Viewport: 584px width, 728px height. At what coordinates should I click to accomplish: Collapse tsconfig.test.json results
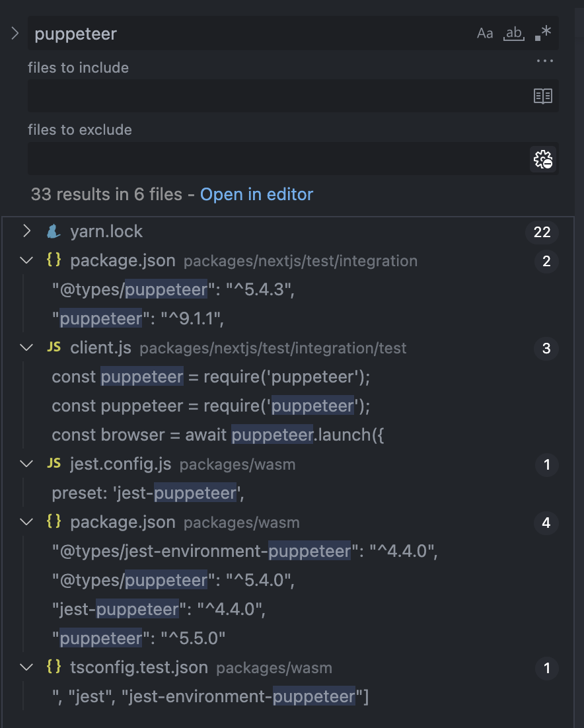tap(27, 667)
